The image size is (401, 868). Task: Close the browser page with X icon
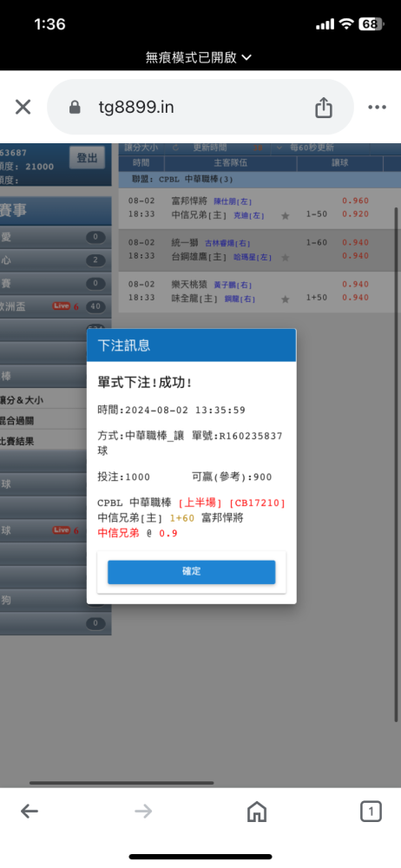[x=23, y=107]
